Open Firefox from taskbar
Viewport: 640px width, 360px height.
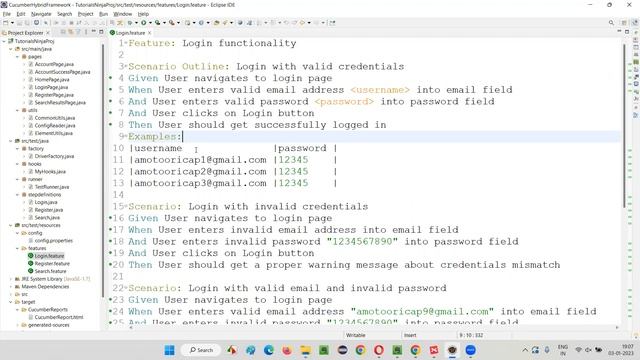(x=287, y=350)
